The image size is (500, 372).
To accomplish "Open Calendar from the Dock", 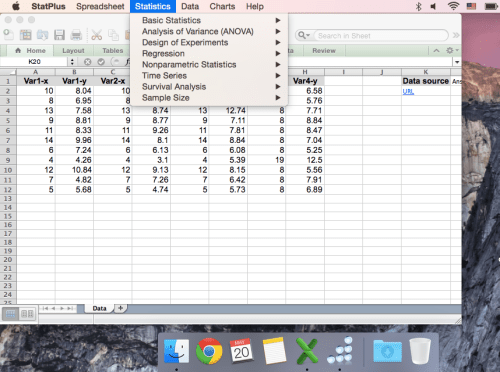I will coord(242,351).
